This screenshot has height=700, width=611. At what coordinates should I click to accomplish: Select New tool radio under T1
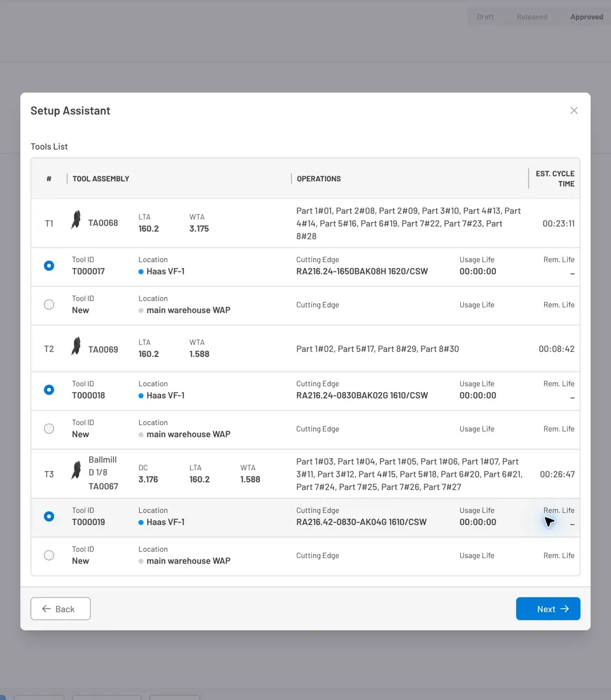(x=49, y=304)
